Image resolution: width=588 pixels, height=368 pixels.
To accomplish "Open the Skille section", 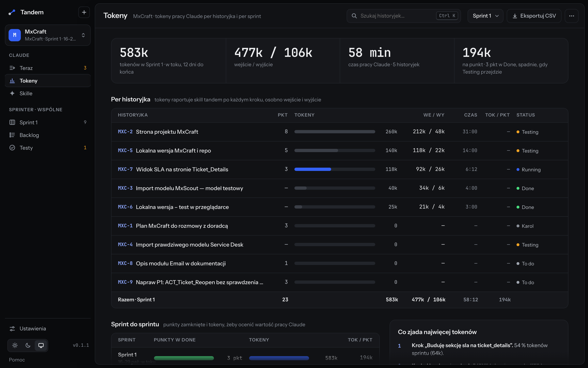I will tap(48, 93).
